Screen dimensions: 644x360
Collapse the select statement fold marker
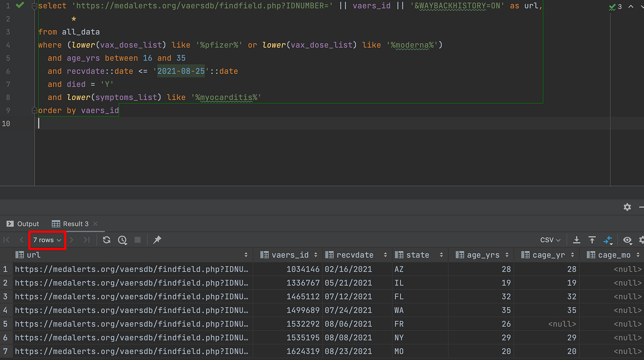click(x=34, y=6)
